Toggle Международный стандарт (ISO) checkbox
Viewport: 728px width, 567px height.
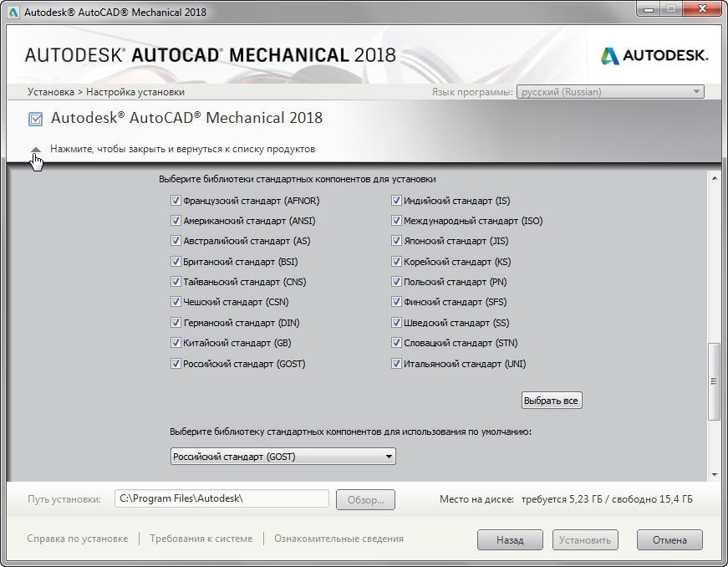396,220
